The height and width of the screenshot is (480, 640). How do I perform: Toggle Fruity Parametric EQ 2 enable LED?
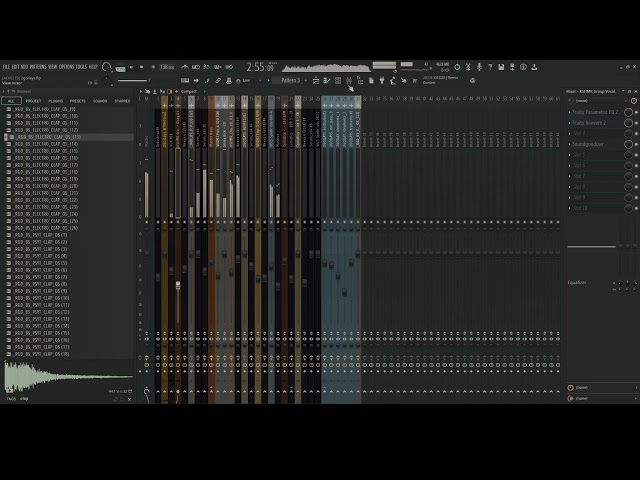point(636,112)
